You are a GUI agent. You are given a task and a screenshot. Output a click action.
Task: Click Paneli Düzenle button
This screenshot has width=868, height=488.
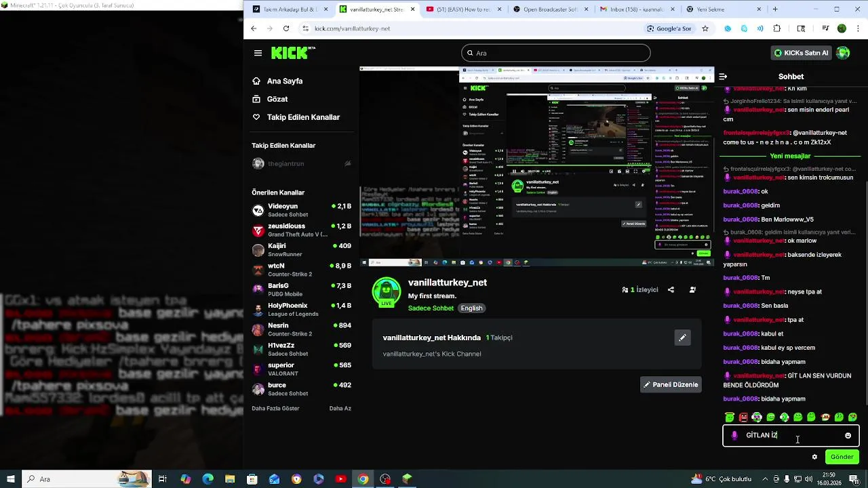pos(671,384)
